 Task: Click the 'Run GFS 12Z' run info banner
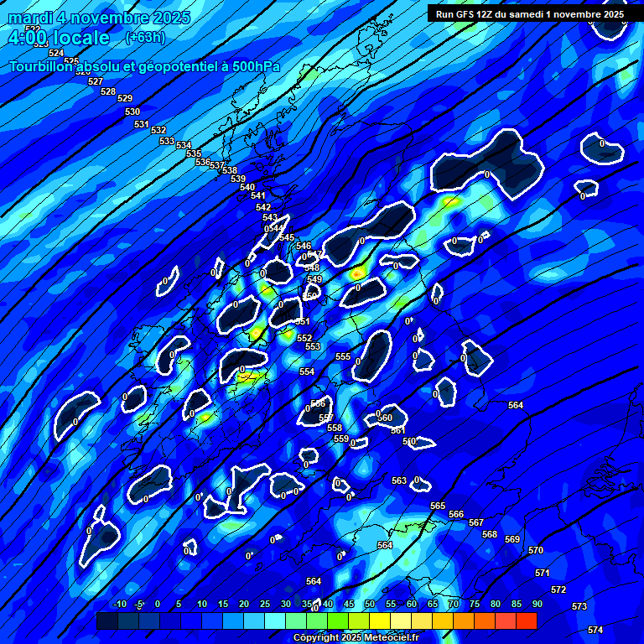click(x=529, y=14)
